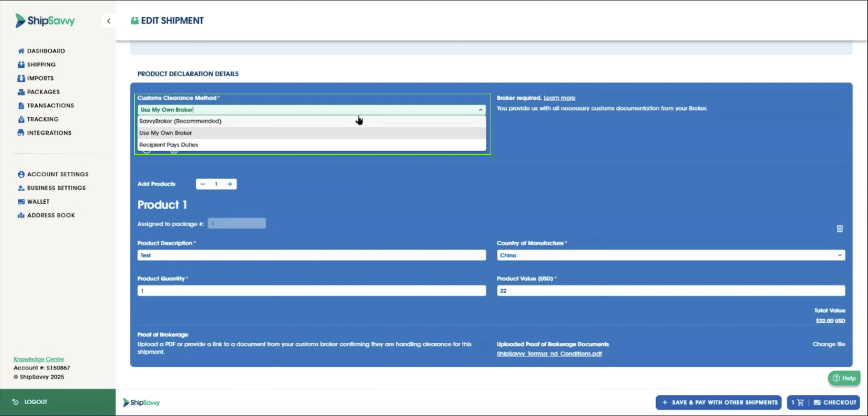Click the Imports box icon
Viewport: 868px width, 416px height.
pos(21,78)
